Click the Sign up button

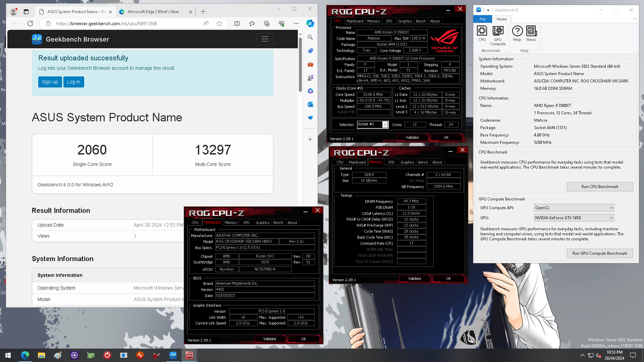50,82
